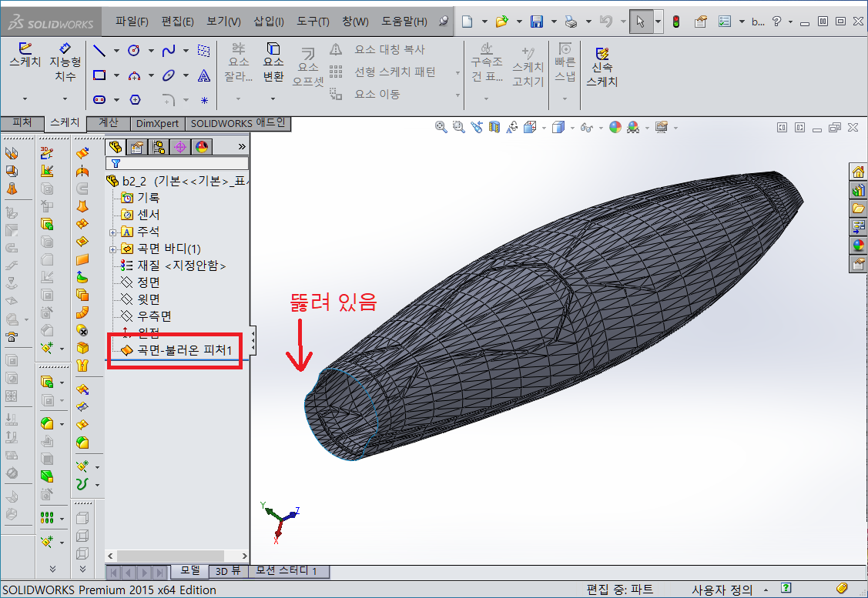
Task: Click the Section View icon
Action: [x=494, y=127]
